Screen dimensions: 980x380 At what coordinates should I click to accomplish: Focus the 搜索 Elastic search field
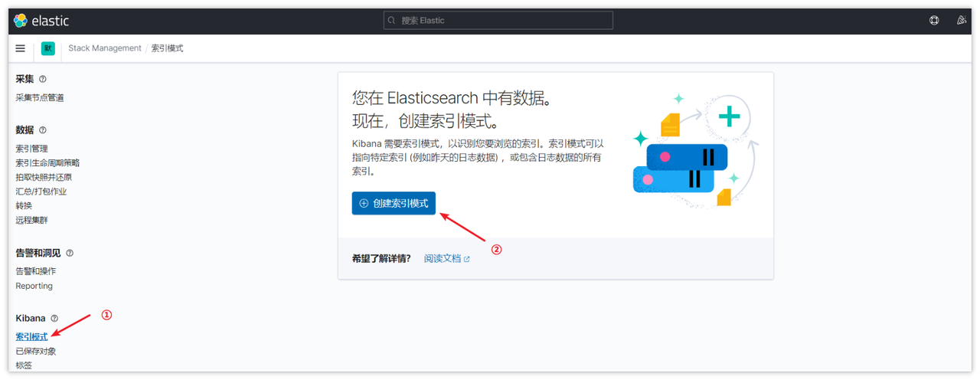point(498,21)
